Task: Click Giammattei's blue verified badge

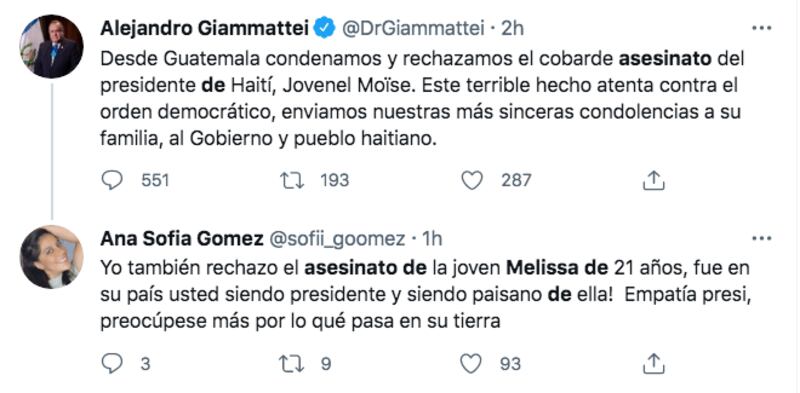Action: click(x=324, y=29)
